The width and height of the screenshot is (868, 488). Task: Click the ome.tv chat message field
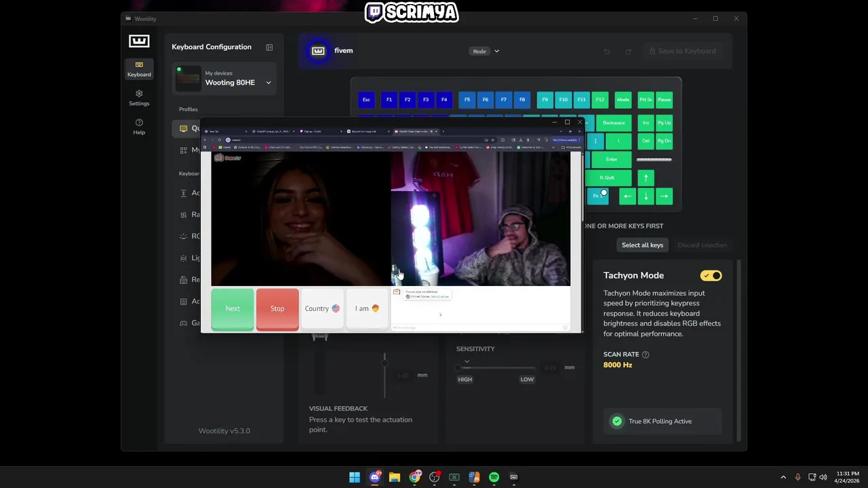click(x=480, y=327)
